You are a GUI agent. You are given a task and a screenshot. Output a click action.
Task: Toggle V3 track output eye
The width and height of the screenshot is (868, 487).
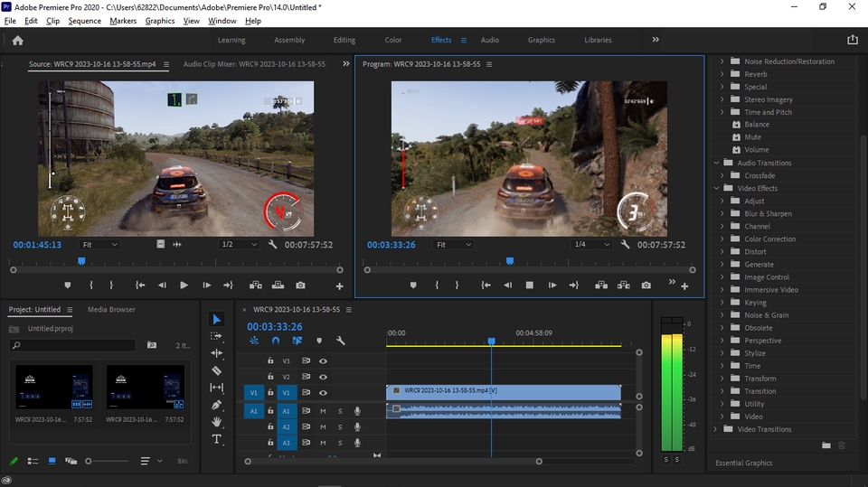tap(324, 361)
